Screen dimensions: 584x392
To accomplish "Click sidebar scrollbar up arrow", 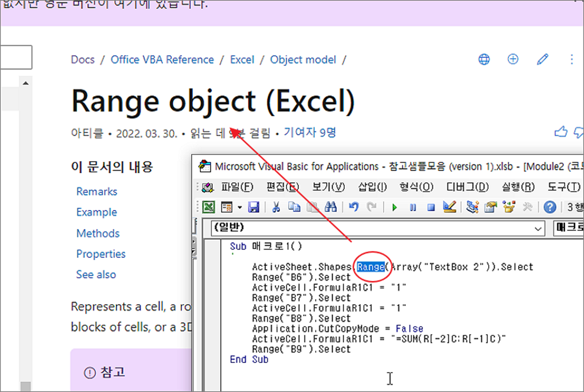I will [x=25, y=83].
